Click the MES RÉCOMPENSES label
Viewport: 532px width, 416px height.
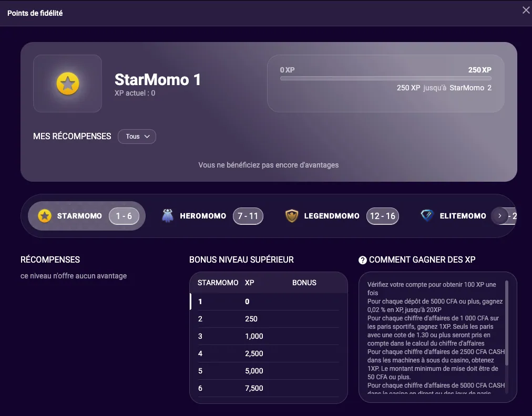(x=72, y=136)
